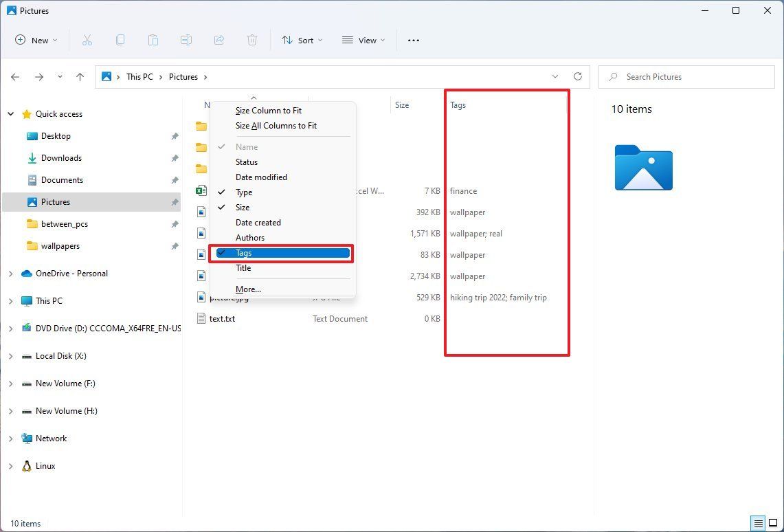Click the Rename icon on the toolbar
Screen dimensions: 784x532
click(186, 40)
